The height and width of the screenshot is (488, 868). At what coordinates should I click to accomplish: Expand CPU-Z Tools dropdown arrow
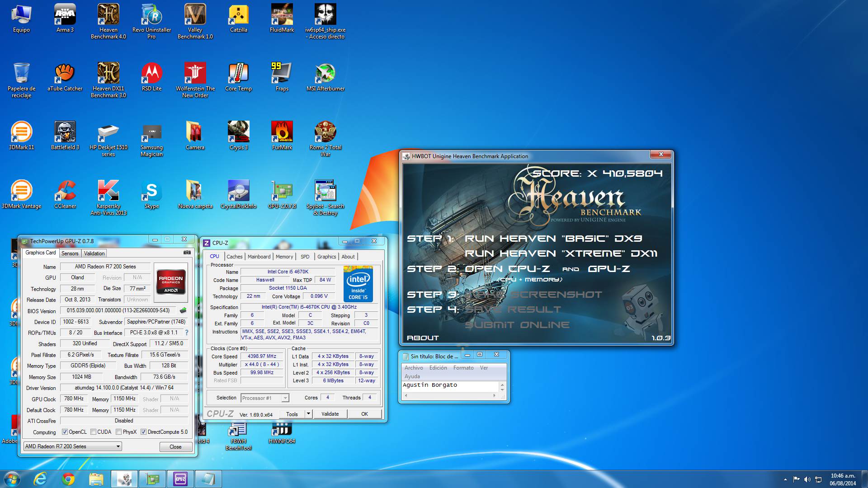(x=308, y=414)
